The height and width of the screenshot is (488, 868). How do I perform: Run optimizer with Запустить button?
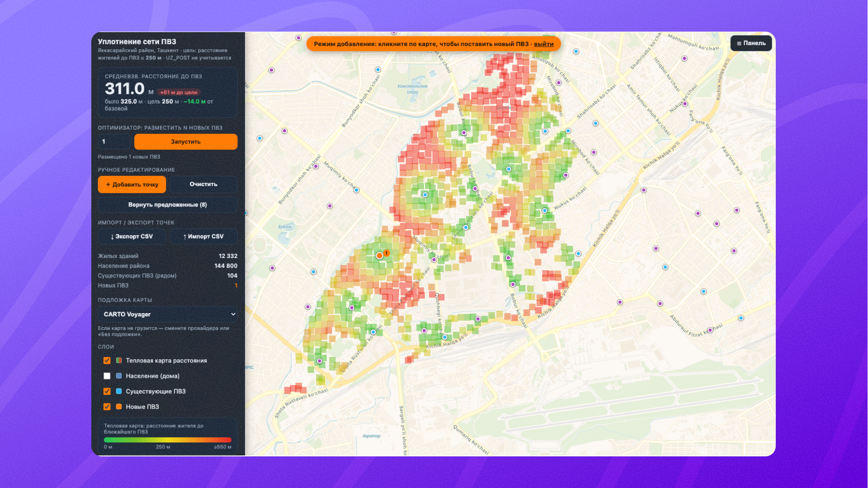pyautogui.click(x=186, y=141)
